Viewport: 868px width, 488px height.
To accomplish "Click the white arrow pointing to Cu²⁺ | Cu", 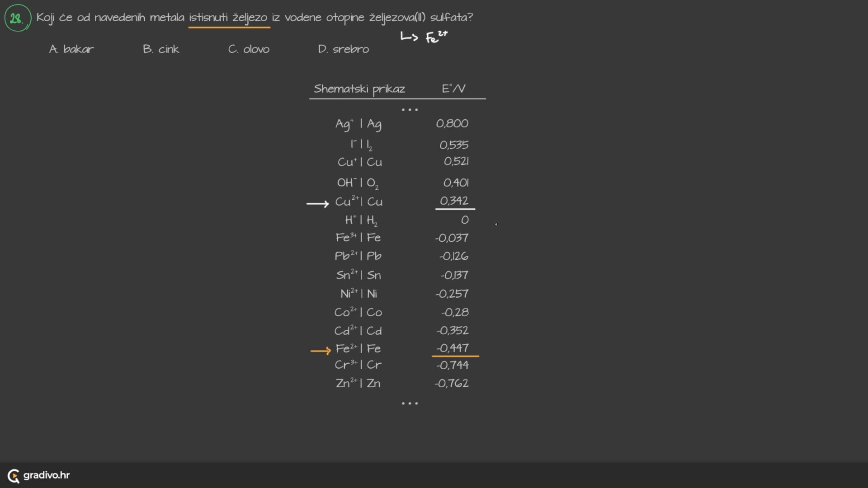I will point(317,204).
